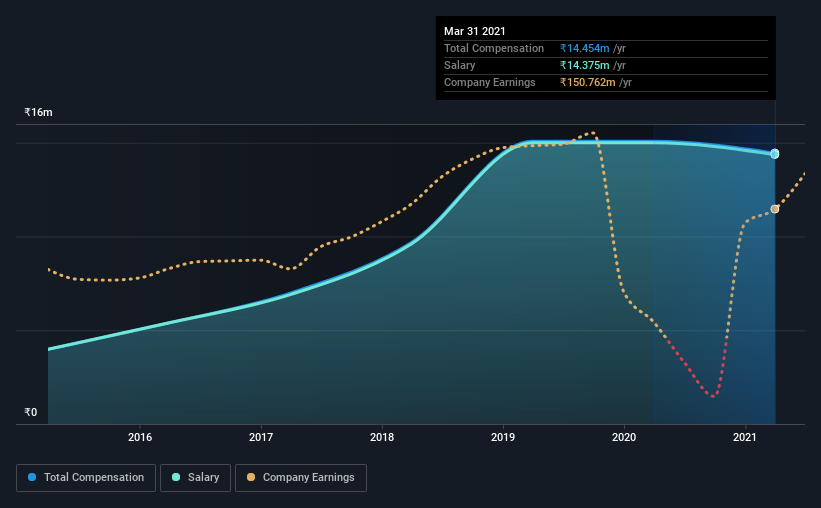
Task: Click the 2019 x-axis label
Action: click(x=503, y=437)
